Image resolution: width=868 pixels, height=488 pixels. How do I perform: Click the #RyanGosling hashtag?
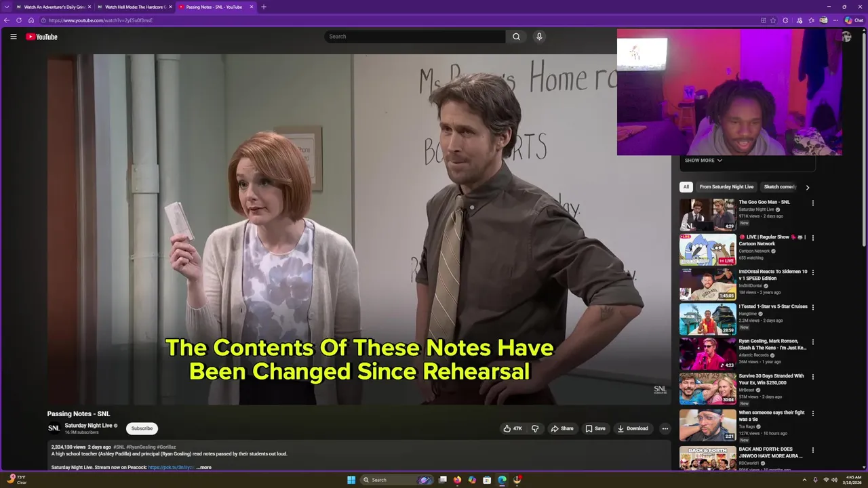pyautogui.click(x=141, y=447)
